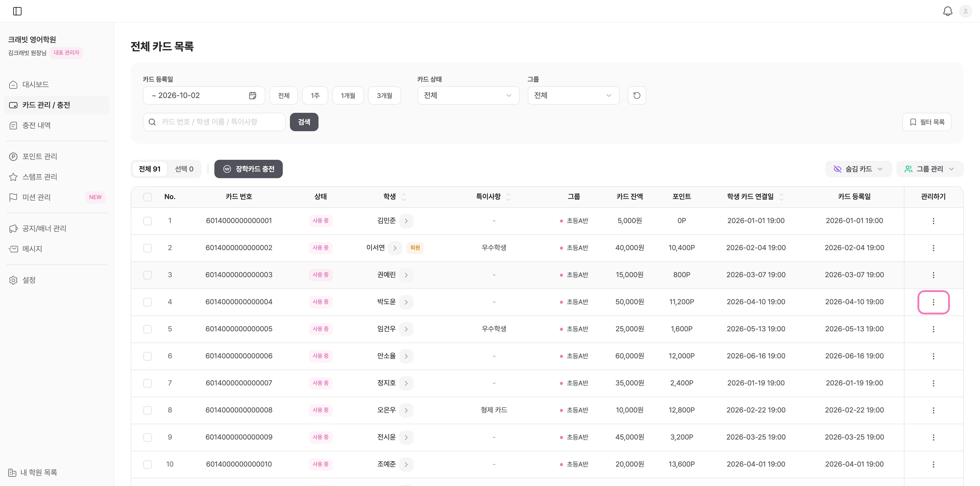Open 포인트 관리 menu item
Viewport: 980px width, 486px height.
click(x=57, y=156)
